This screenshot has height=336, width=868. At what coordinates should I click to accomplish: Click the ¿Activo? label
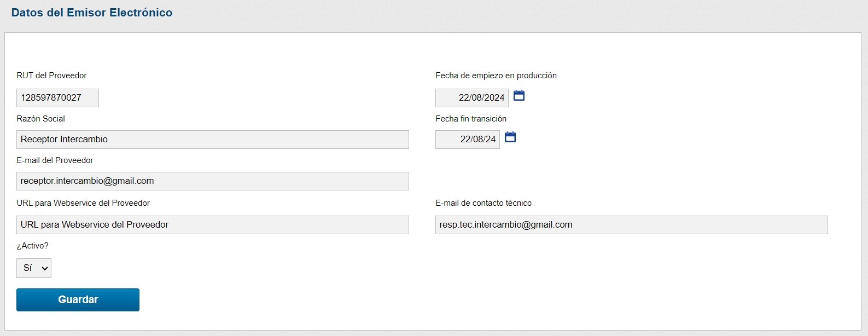[32, 246]
